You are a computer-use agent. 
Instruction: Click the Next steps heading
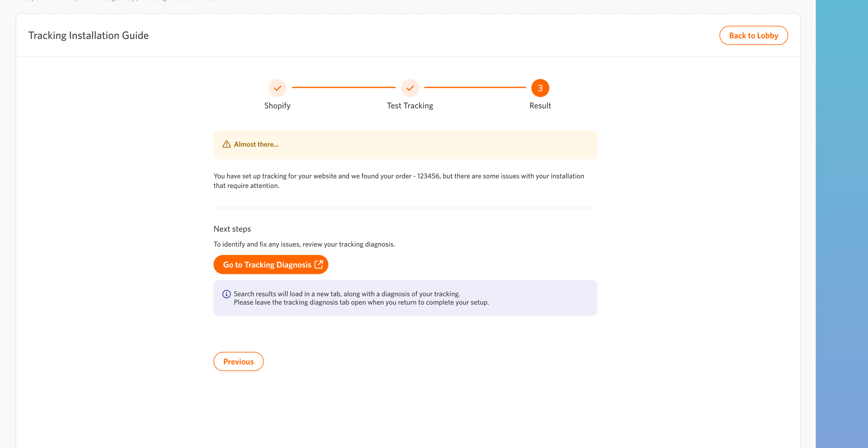[x=232, y=229]
